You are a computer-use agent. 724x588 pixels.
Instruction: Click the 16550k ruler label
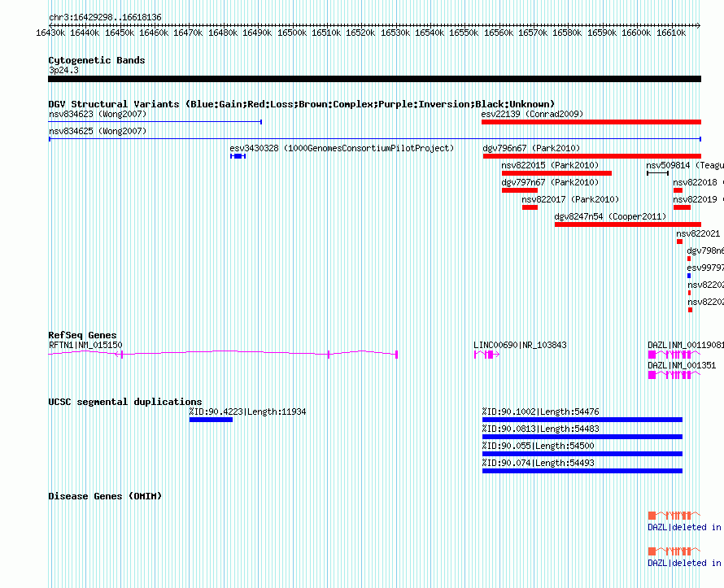[x=464, y=33]
